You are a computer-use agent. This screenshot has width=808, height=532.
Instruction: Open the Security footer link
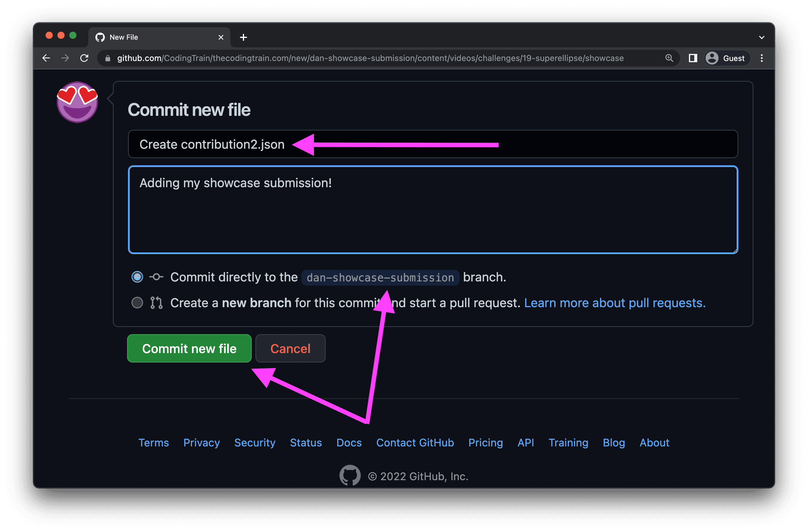click(x=255, y=442)
